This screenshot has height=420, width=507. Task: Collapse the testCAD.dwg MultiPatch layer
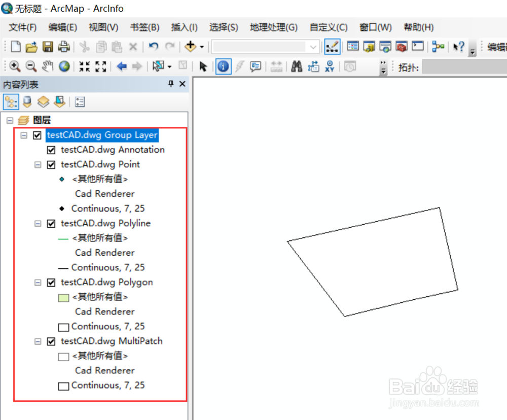click(38, 342)
